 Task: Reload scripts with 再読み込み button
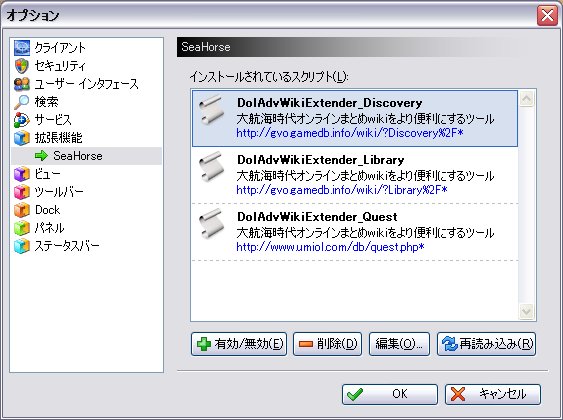pyautogui.click(x=487, y=344)
